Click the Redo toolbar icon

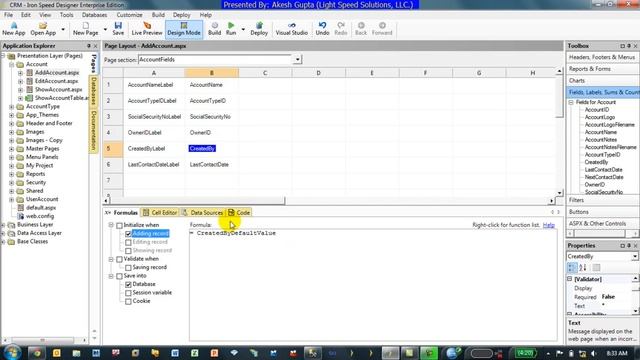click(341, 29)
